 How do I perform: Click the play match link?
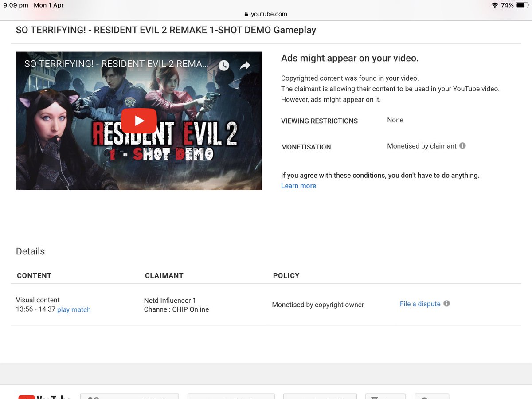tap(74, 309)
